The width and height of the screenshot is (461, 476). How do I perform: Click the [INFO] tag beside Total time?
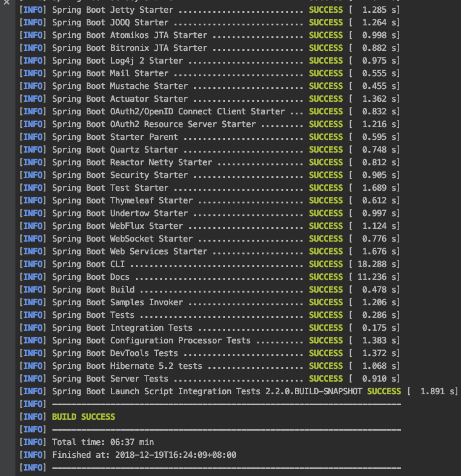[33, 442]
